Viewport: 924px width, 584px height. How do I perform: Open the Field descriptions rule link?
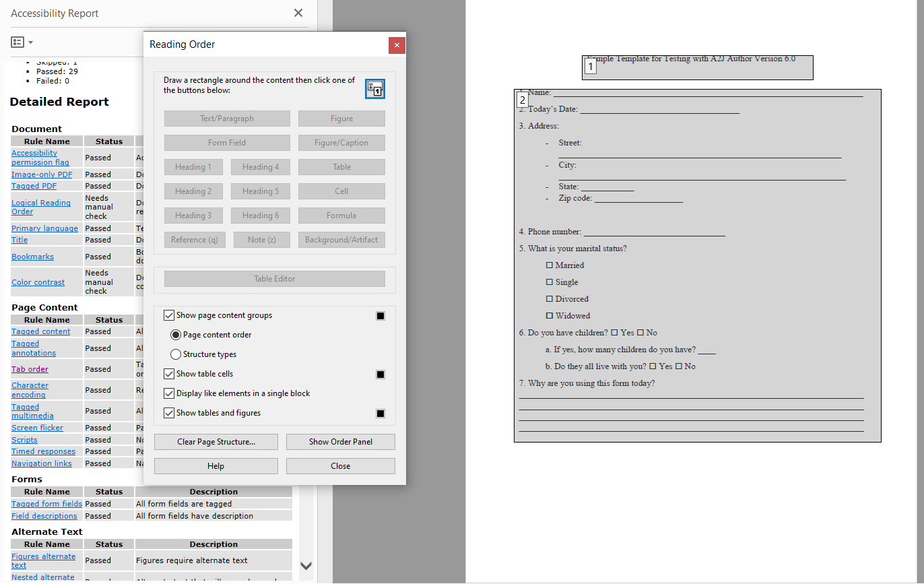point(44,516)
